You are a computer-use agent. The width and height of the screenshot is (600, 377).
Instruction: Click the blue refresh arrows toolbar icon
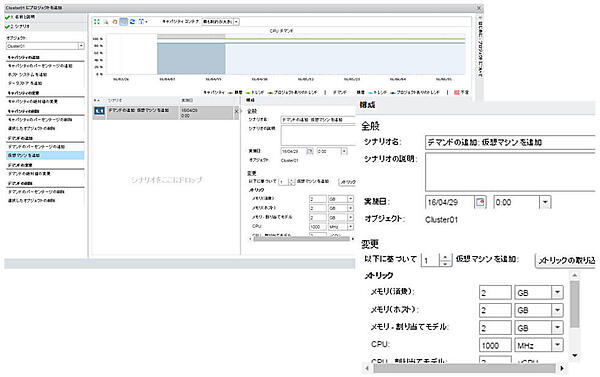(x=132, y=22)
